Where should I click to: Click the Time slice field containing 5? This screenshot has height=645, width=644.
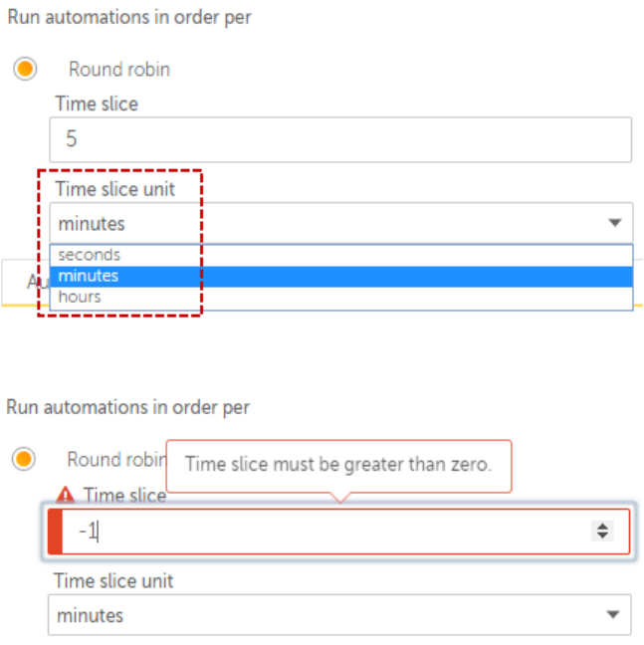point(340,139)
